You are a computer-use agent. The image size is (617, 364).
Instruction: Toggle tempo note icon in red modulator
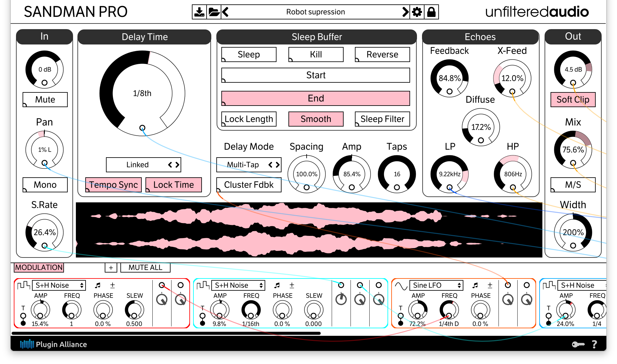[x=98, y=285]
